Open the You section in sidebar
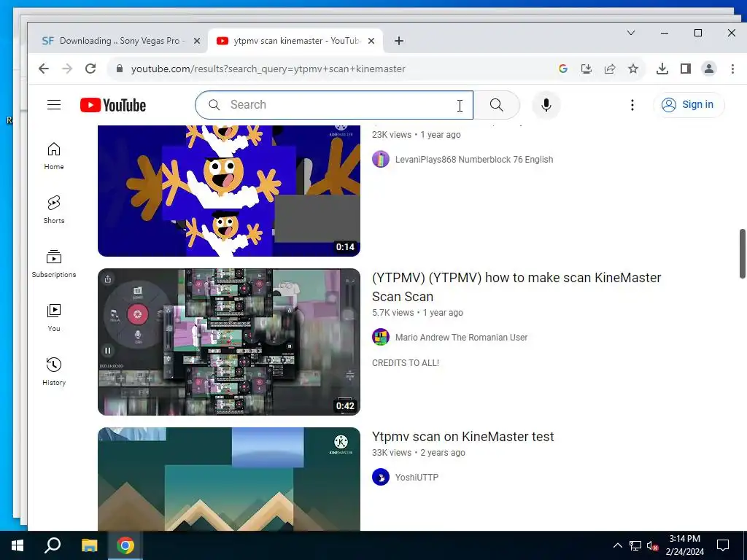Image resolution: width=747 pixels, height=560 pixels. (x=54, y=318)
